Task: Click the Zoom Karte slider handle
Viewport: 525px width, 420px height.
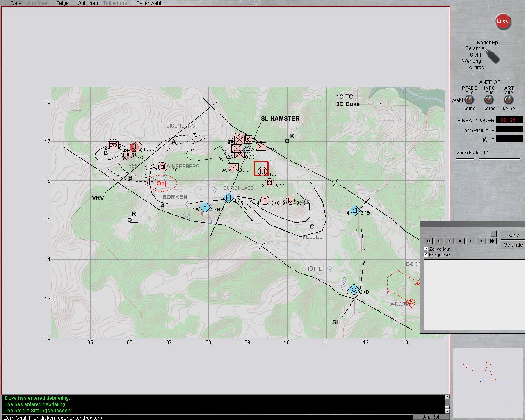Action: click(x=477, y=159)
